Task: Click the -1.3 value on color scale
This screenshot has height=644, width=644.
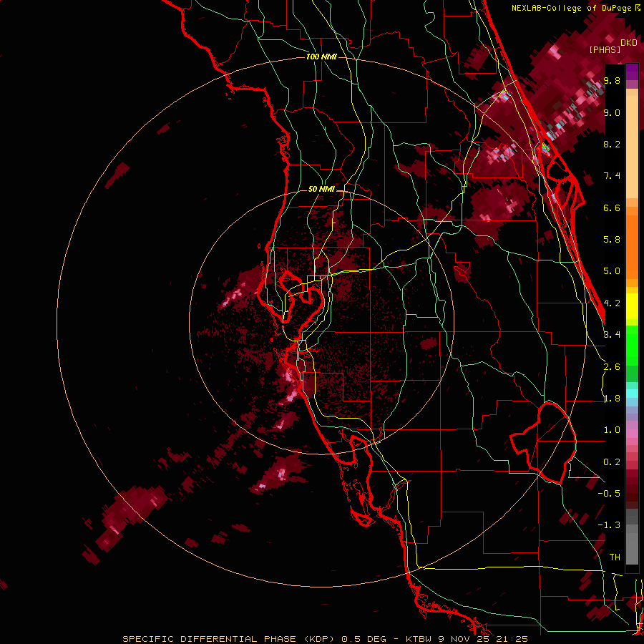Action: click(609, 525)
